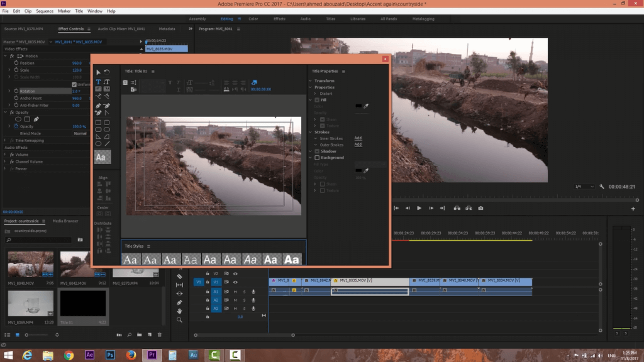The height and width of the screenshot is (362, 644).
Task: Toggle V1 track output eye
Action: pos(235,282)
